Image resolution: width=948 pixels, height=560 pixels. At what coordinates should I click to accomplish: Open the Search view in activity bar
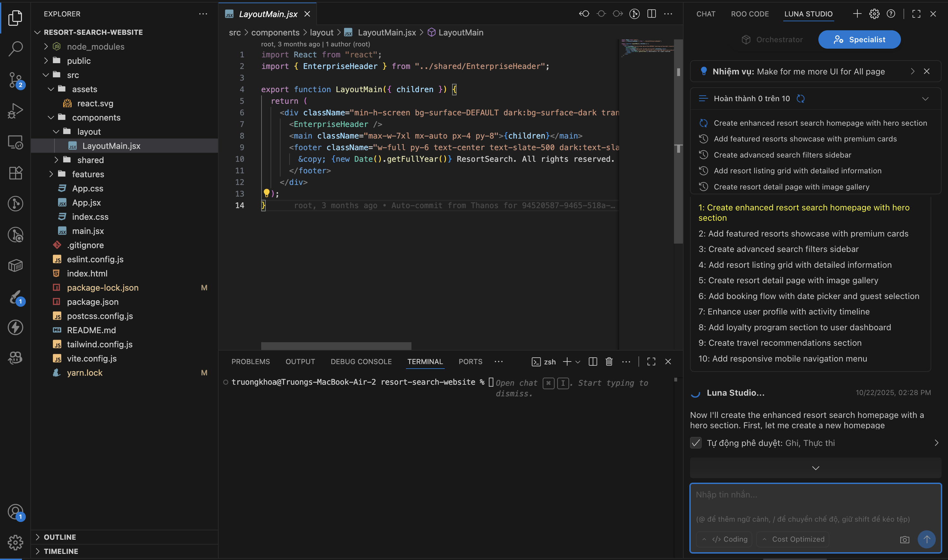15,48
